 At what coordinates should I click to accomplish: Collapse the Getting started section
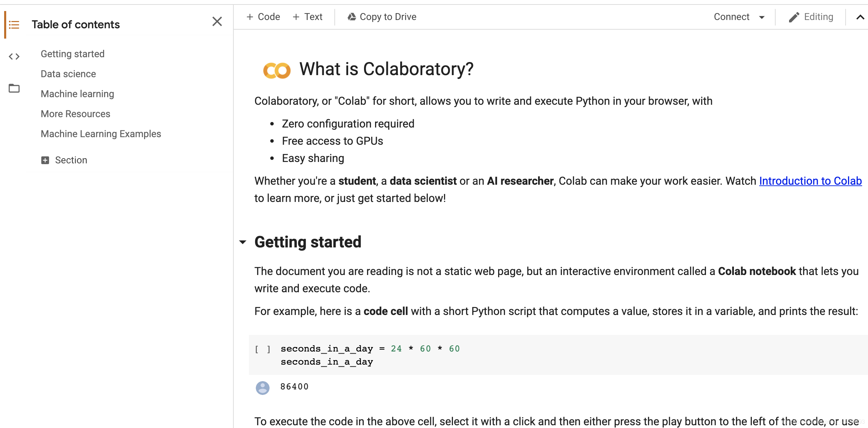(243, 242)
